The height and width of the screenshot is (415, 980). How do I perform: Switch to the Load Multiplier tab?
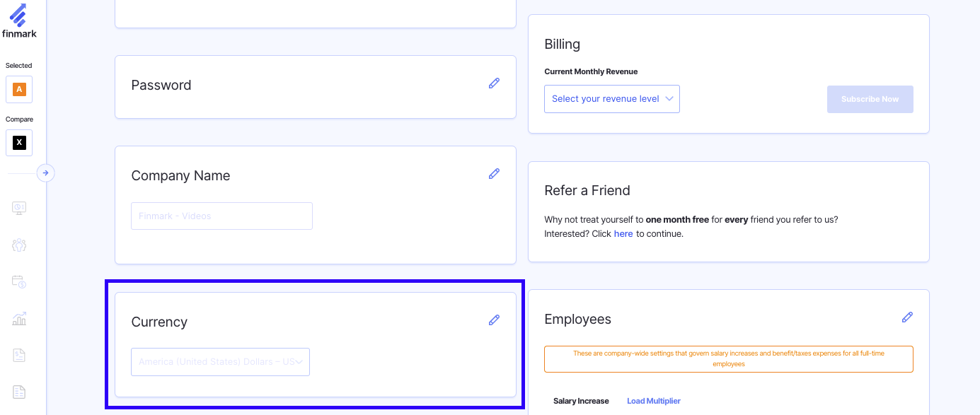point(653,401)
